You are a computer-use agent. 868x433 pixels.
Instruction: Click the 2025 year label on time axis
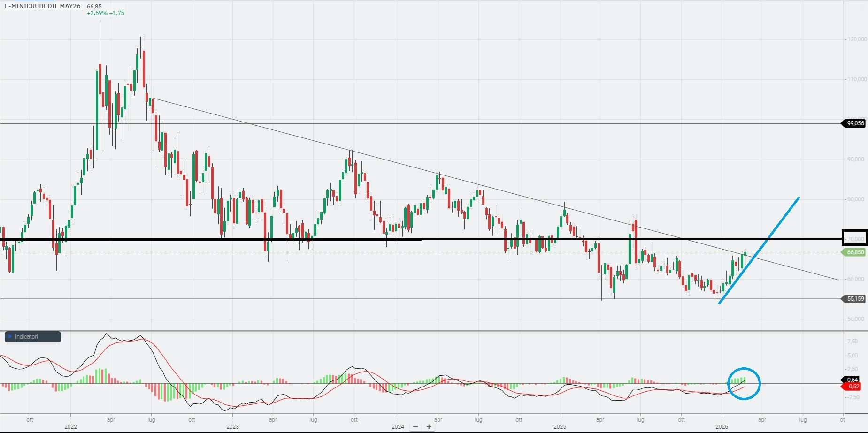coord(560,427)
